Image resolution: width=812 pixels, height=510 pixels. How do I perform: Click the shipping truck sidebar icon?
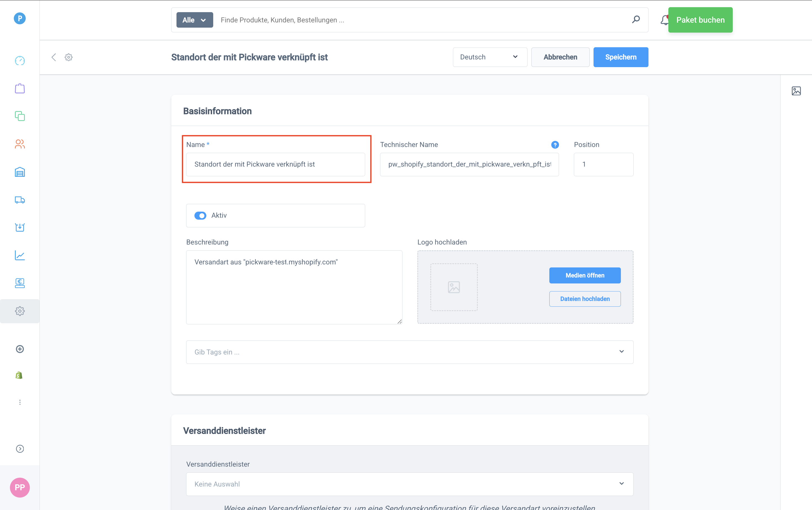tap(20, 200)
